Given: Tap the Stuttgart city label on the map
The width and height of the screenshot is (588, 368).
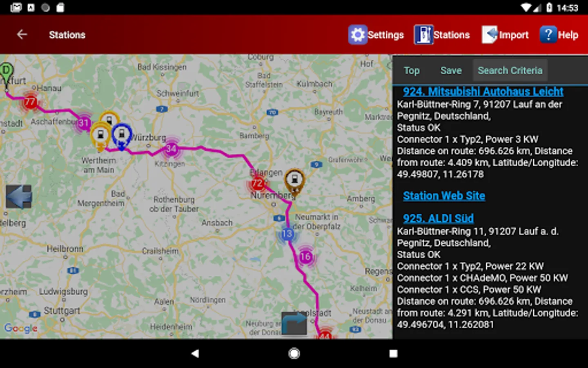Looking at the screenshot, I should click(62, 311).
